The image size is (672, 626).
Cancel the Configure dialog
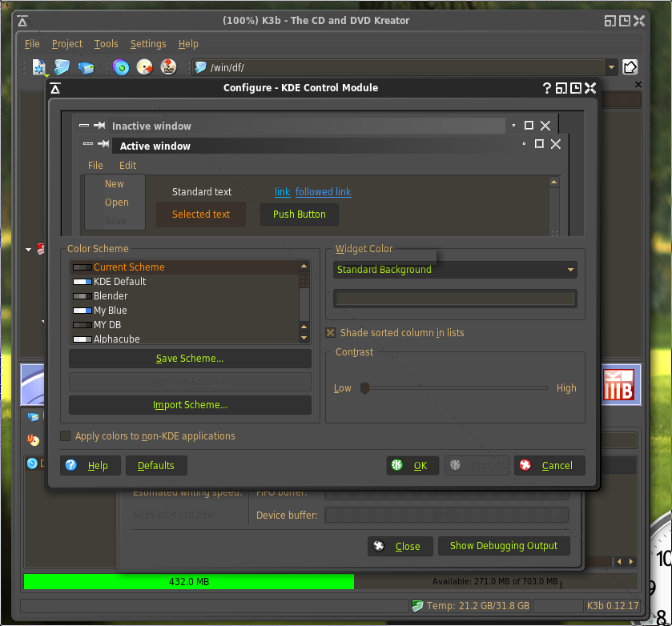point(549,466)
